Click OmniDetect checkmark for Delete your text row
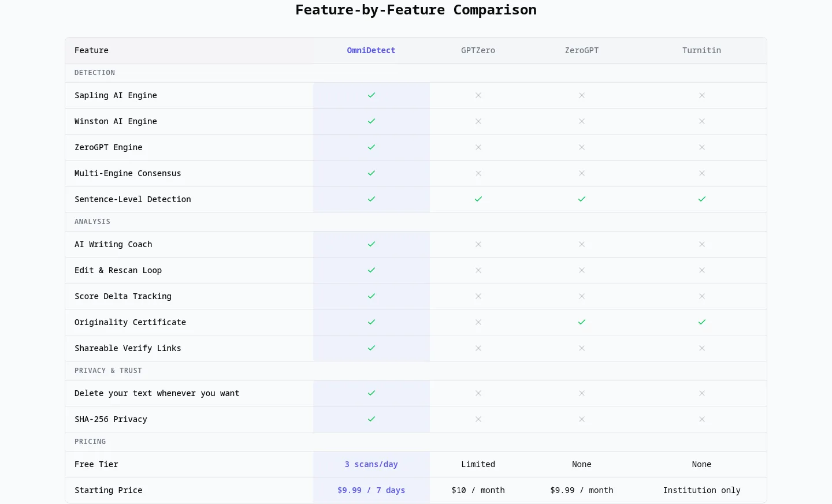Image resolution: width=832 pixels, height=504 pixels. [x=372, y=393]
